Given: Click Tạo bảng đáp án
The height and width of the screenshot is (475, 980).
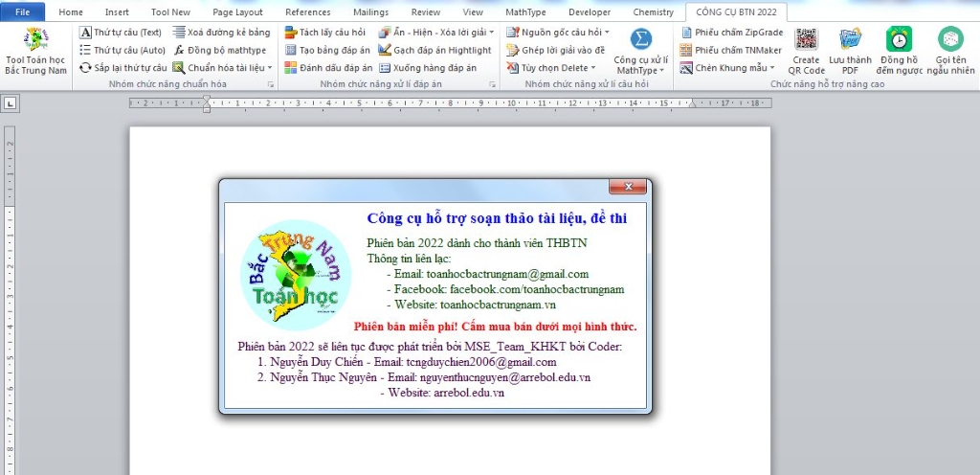Looking at the screenshot, I should pyautogui.click(x=327, y=50).
